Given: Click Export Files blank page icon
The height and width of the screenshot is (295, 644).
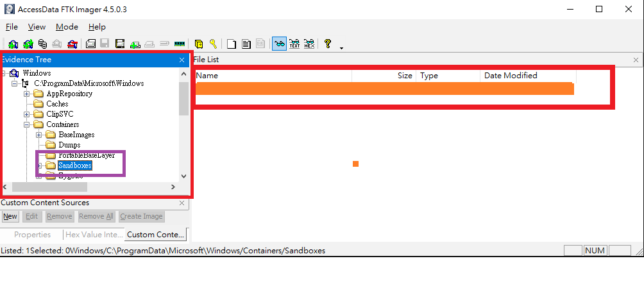Looking at the screenshot, I should (x=232, y=44).
